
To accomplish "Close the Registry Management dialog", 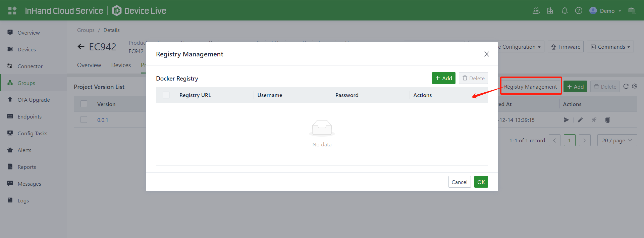I will pos(486,54).
